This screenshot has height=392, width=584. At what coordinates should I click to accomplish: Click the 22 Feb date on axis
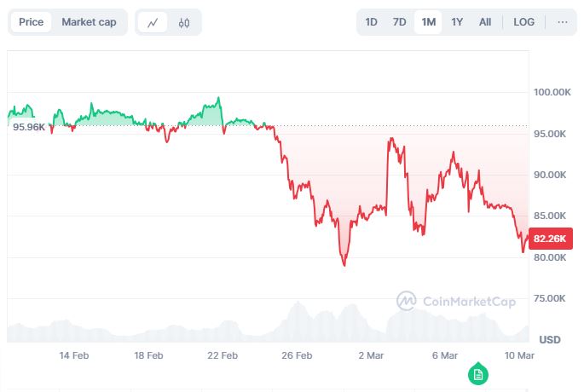point(223,355)
